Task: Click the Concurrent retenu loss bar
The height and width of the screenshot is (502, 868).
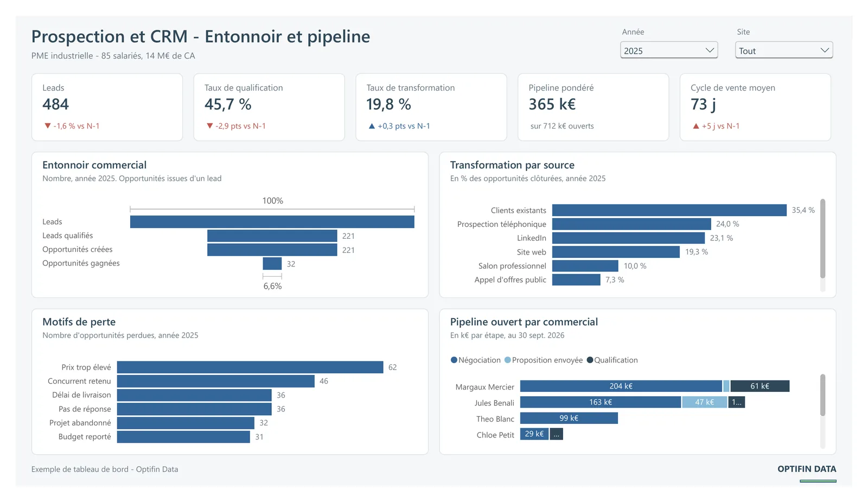Action: click(216, 381)
